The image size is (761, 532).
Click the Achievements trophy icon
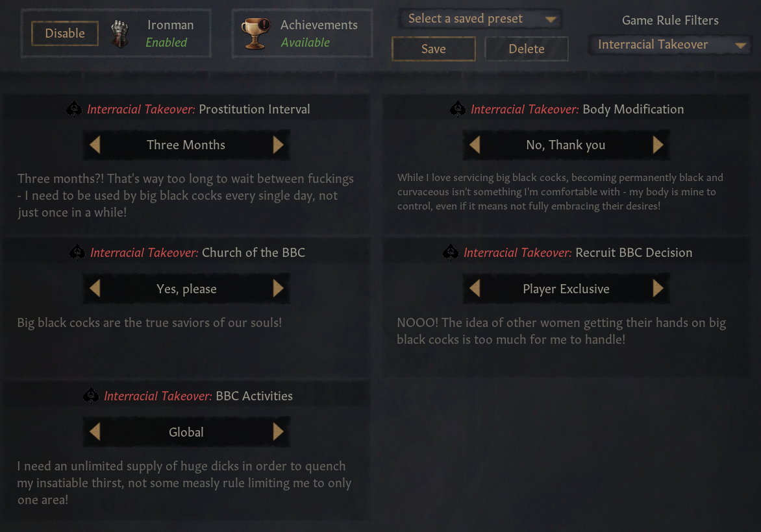[255, 34]
